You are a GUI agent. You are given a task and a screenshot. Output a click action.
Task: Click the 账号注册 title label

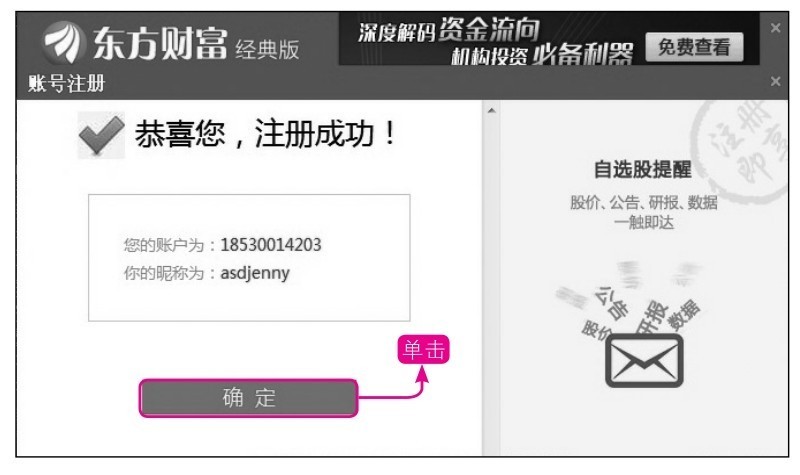tap(66, 83)
